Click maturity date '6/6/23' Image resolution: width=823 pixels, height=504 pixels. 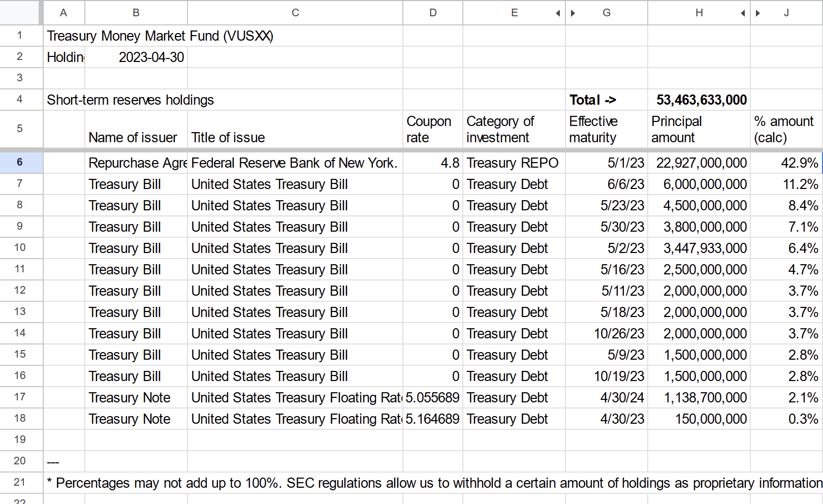[x=607, y=184]
